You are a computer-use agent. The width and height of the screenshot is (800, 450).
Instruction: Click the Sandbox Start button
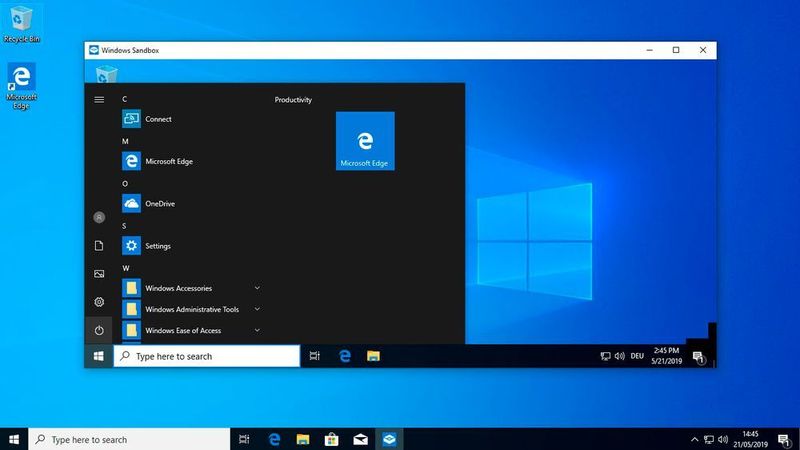coord(98,356)
